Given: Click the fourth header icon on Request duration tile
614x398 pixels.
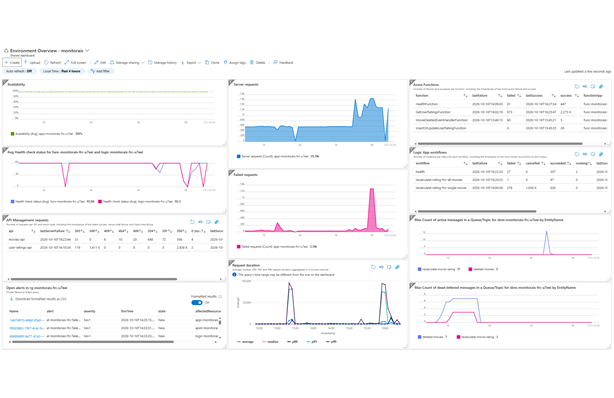Looking at the screenshot, I should (x=397, y=267).
